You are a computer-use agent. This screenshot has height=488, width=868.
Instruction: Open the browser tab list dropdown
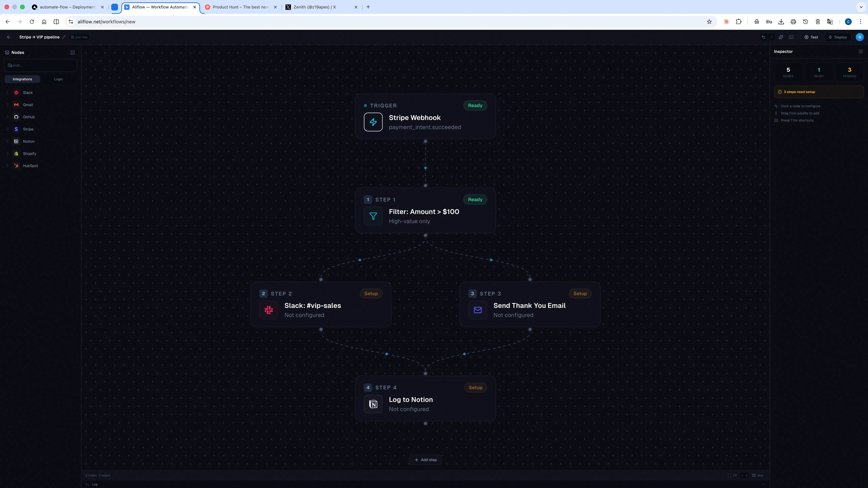[x=861, y=7]
